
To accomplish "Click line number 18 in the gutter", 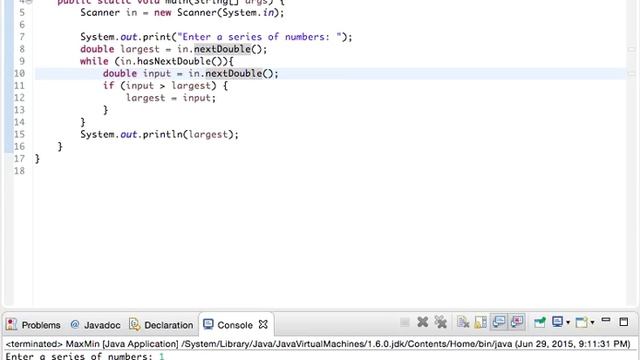I will (19, 171).
